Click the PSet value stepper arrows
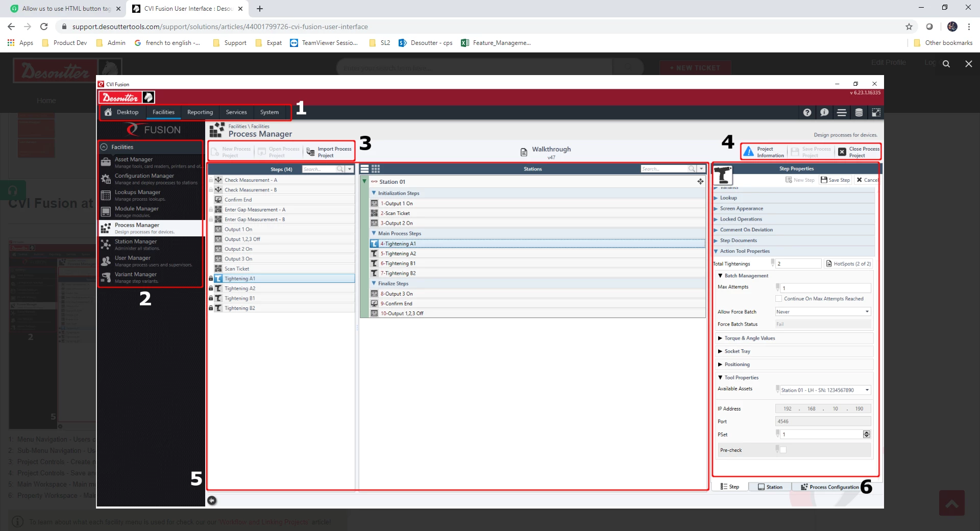This screenshot has width=980, height=531. (866, 435)
